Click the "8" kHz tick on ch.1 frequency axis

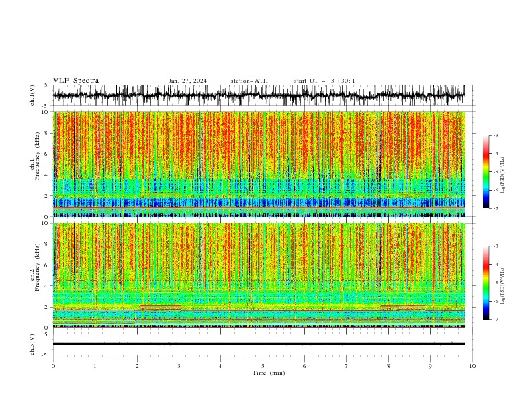(46, 133)
